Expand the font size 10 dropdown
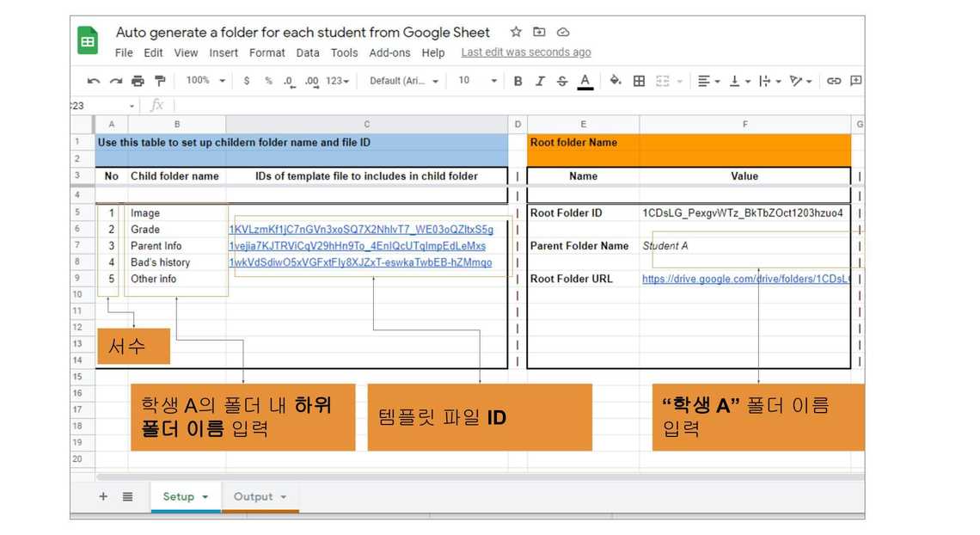Image resolution: width=980 pixels, height=535 pixels. pyautogui.click(x=477, y=81)
